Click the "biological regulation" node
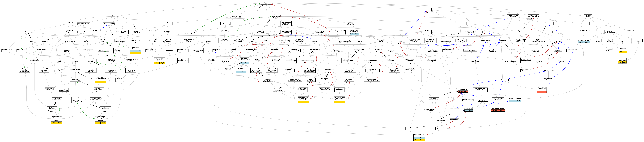The image size is (644, 142). point(237,16)
